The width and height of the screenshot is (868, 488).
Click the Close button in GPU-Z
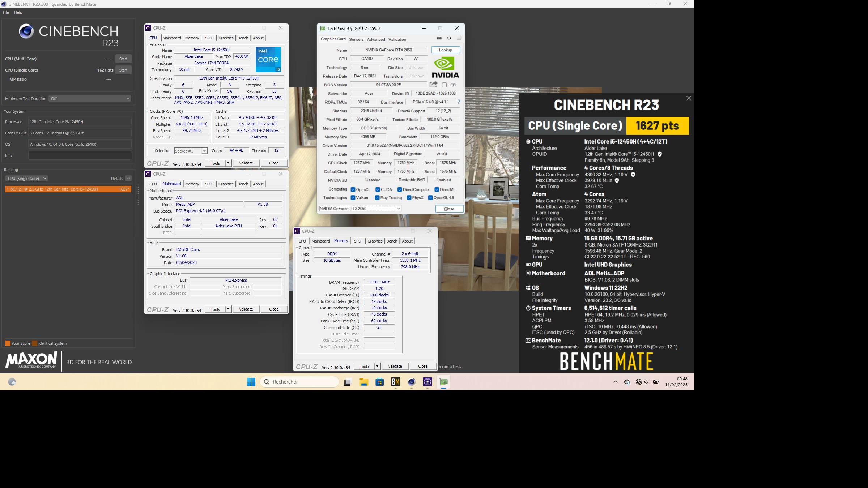pos(449,209)
